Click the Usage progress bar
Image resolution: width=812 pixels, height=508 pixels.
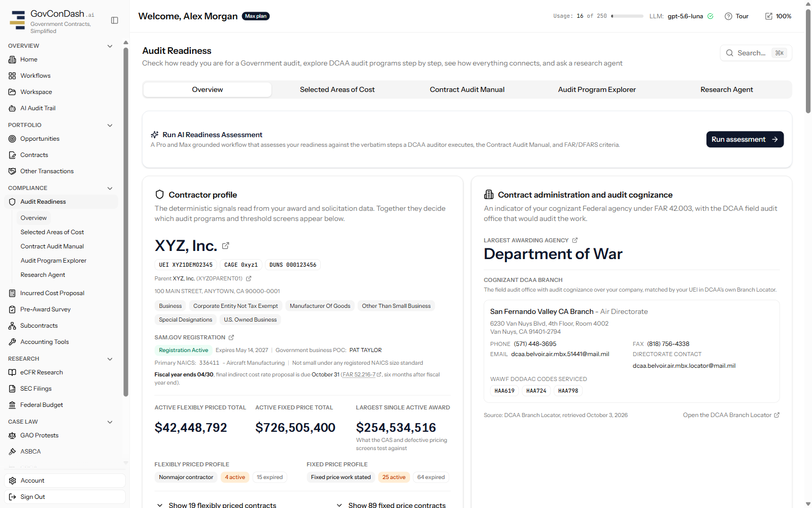coord(627,16)
